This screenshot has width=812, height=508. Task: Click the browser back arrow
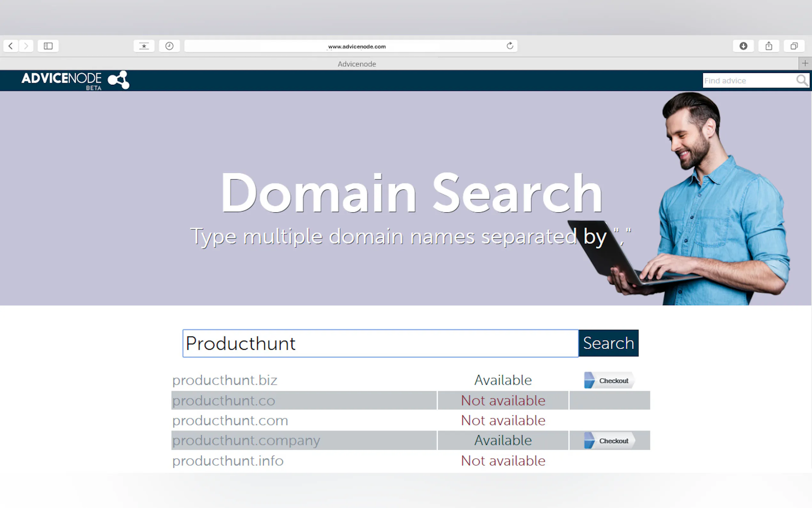point(11,46)
